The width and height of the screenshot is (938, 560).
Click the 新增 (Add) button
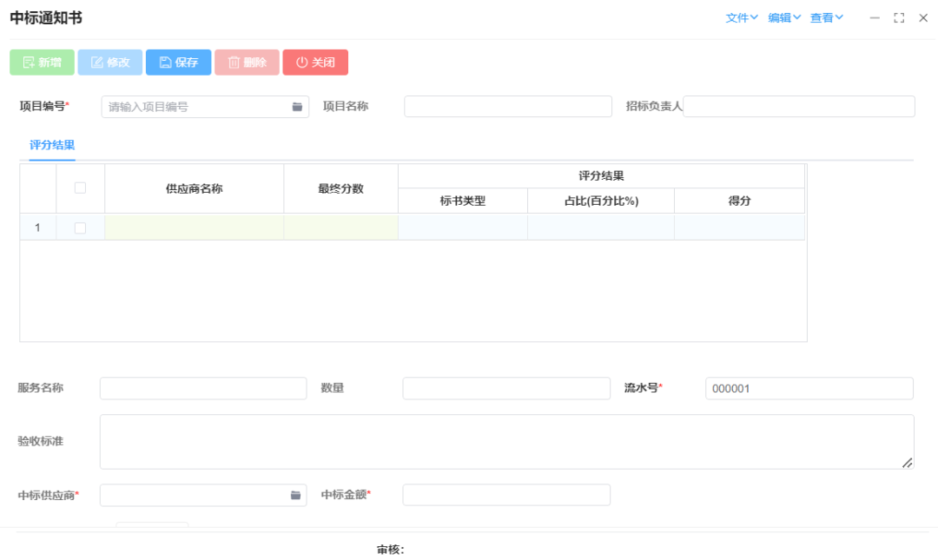[42, 63]
